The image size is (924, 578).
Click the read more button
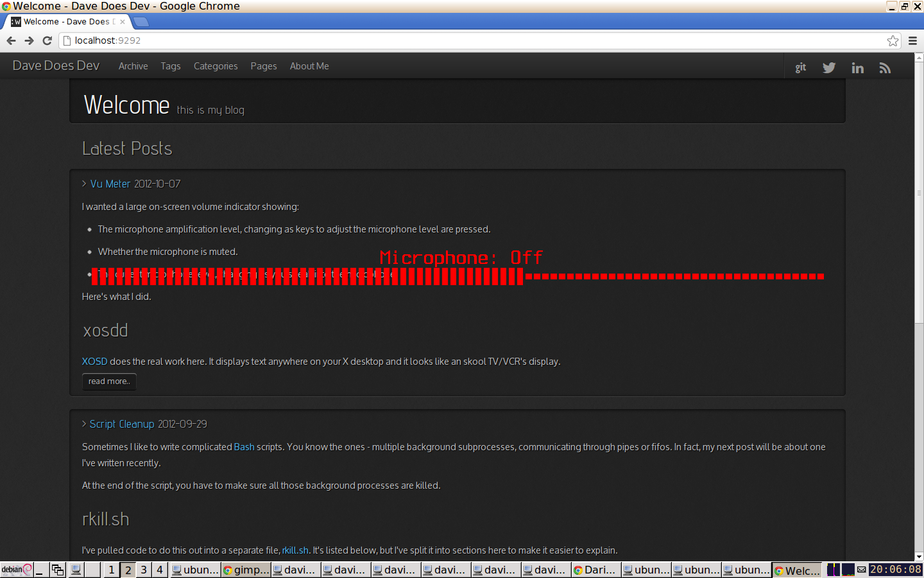(109, 381)
